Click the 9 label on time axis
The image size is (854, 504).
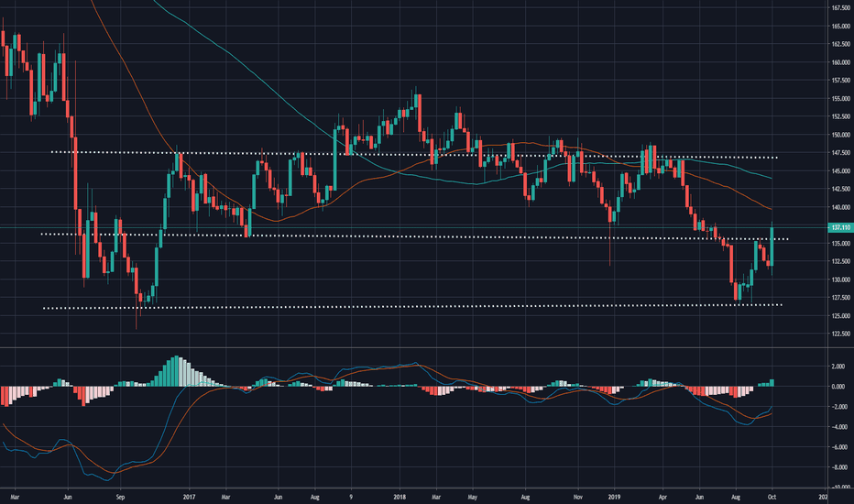351,497
